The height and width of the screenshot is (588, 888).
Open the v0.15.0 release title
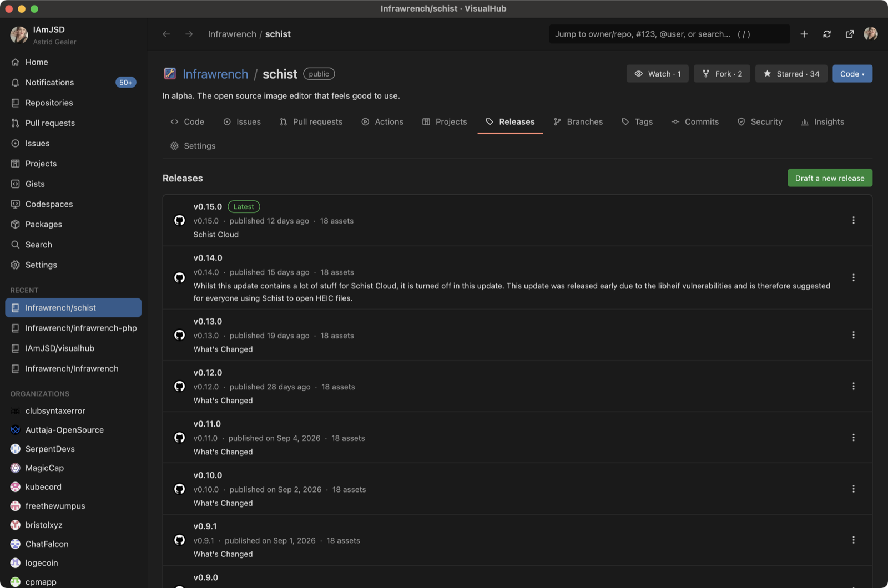coord(208,207)
